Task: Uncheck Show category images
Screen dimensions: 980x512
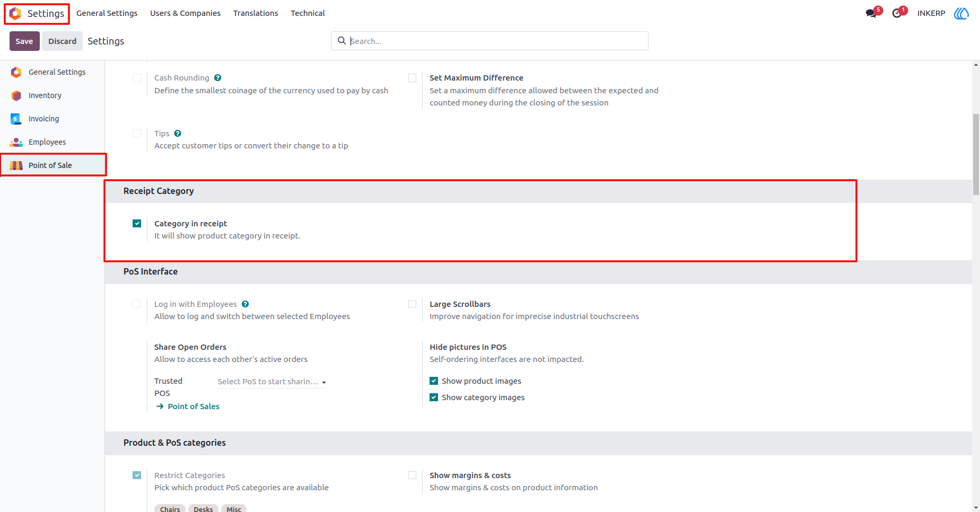Action: pyautogui.click(x=434, y=398)
